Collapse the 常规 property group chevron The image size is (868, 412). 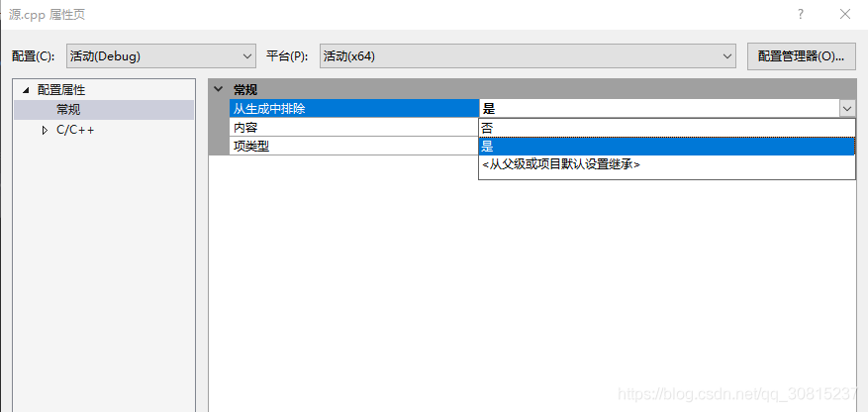(x=219, y=89)
